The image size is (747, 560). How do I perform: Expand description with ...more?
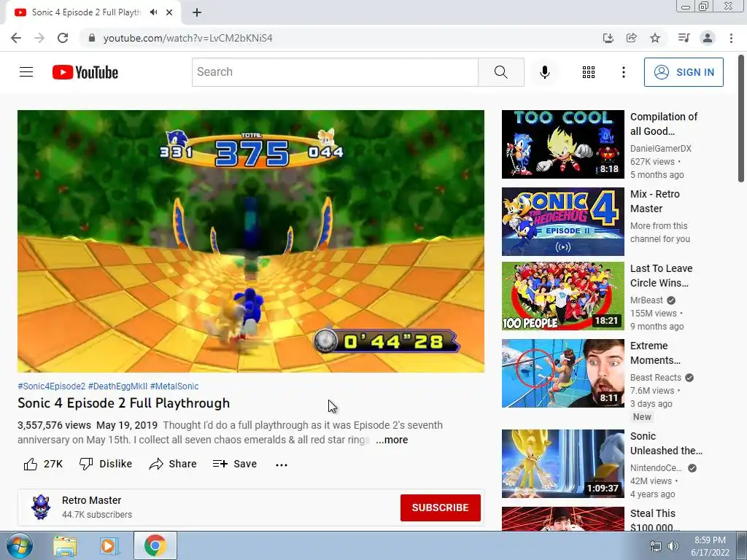coord(392,440)
